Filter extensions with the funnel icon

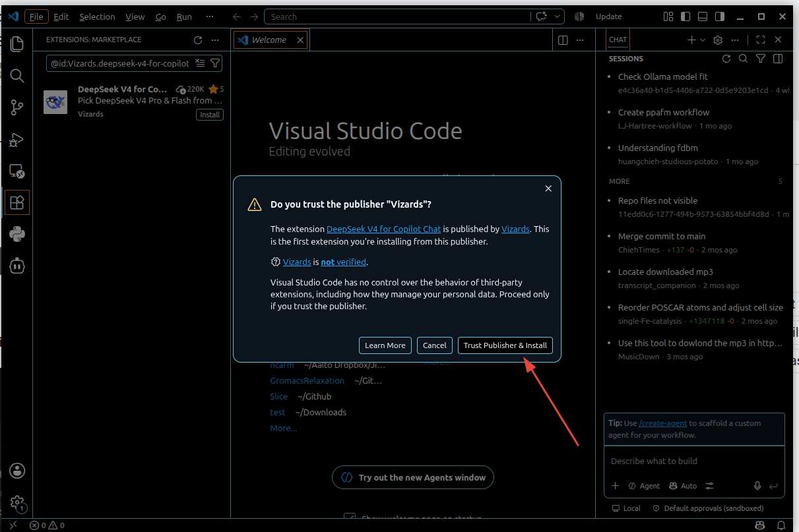click(x=215, y=63)
